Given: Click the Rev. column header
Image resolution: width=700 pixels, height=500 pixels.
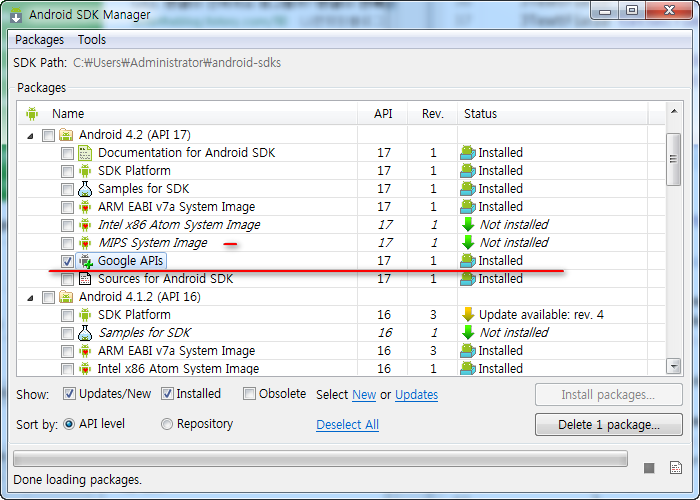Looking at the screenshot, I should tap(433, 114).
